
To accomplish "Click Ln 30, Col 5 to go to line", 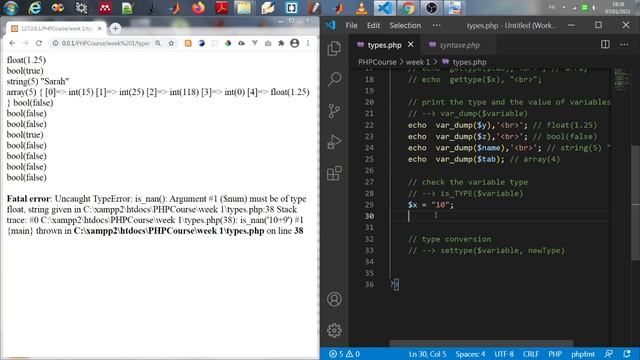I will (x=427, y=354).
